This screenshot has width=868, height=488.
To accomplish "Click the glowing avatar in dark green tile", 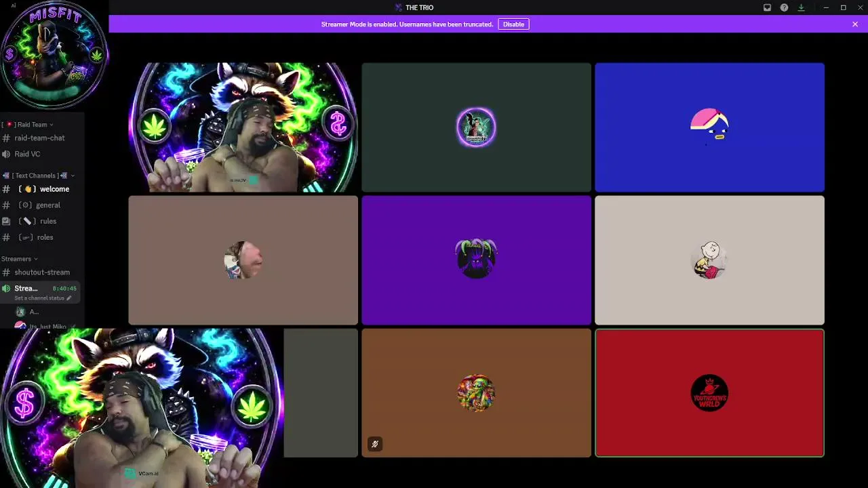I will tap(476, 127).
